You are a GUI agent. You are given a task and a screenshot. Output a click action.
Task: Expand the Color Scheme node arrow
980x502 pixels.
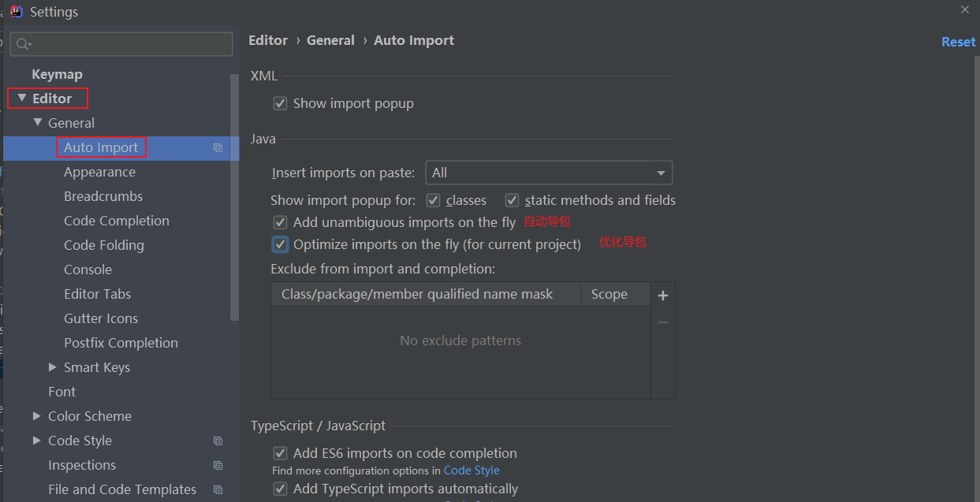[x=37, y=416]
